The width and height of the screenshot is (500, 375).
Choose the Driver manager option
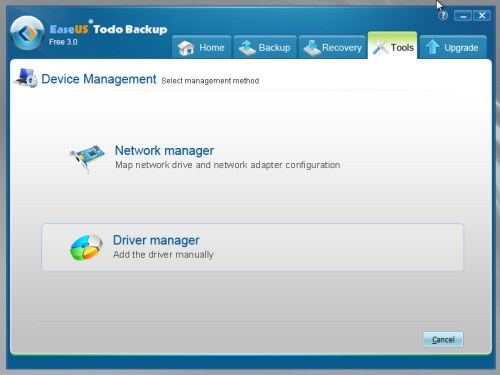(252, 247)
